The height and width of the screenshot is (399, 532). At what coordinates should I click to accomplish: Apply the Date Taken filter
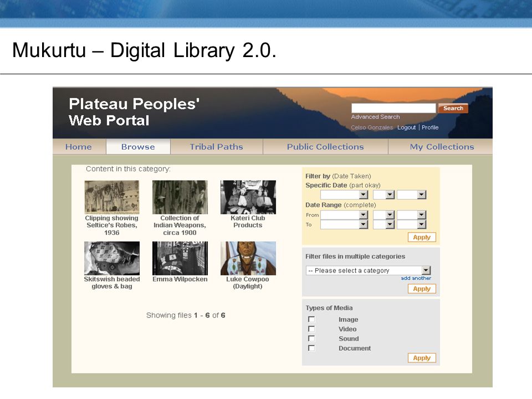(x=422, y=237)
